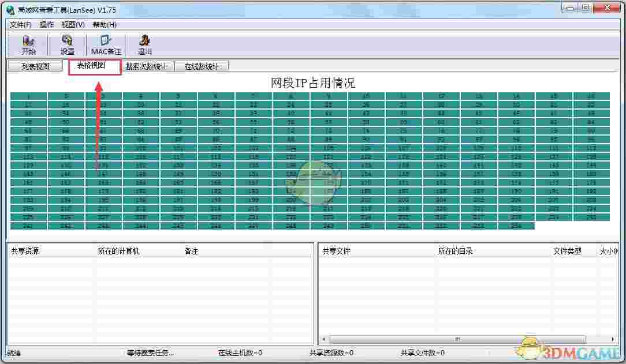Open the 搜索次数统计 tab
The image size is (626, 364).
146,66
